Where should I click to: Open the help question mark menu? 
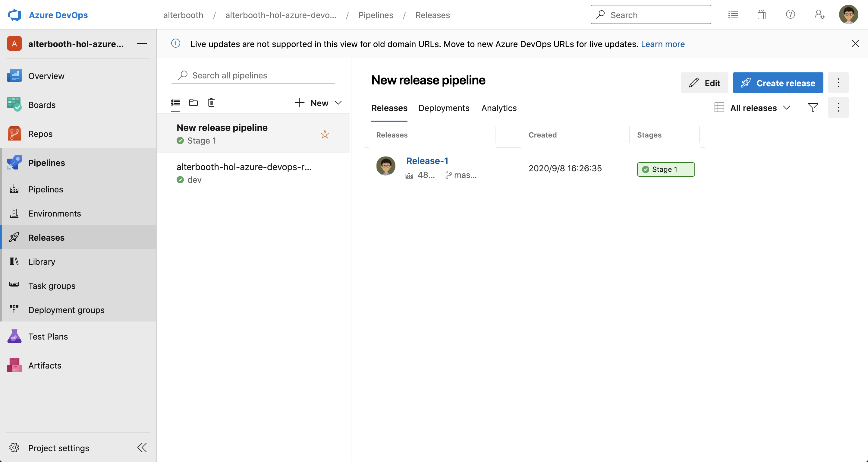[790, 15]
